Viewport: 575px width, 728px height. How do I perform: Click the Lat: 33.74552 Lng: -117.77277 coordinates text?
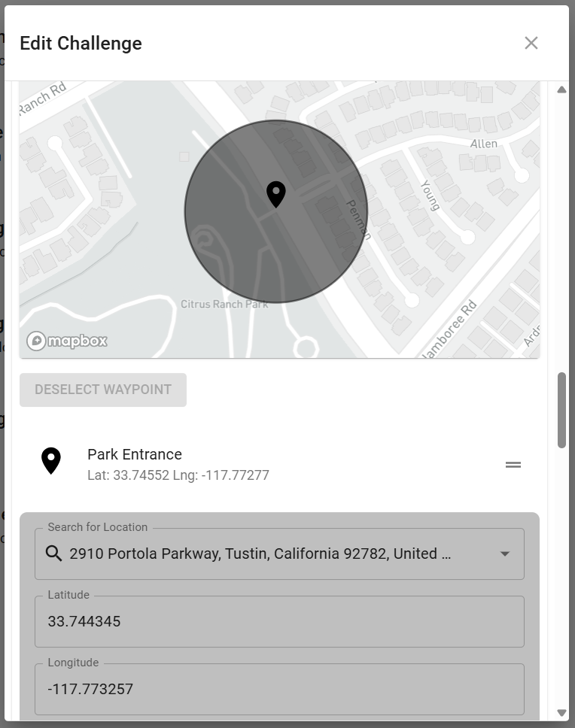click(178, 475)
